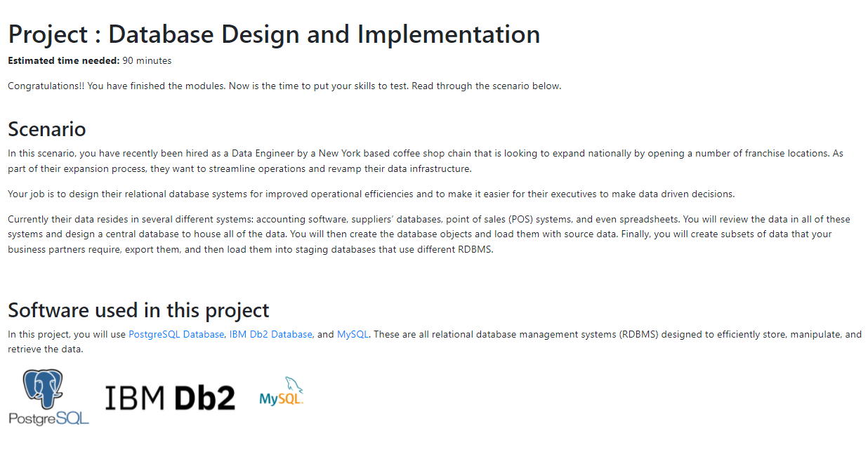Click the first paragraph of the Scenario section
Screen dimensions: 868x459
point(421,160)
